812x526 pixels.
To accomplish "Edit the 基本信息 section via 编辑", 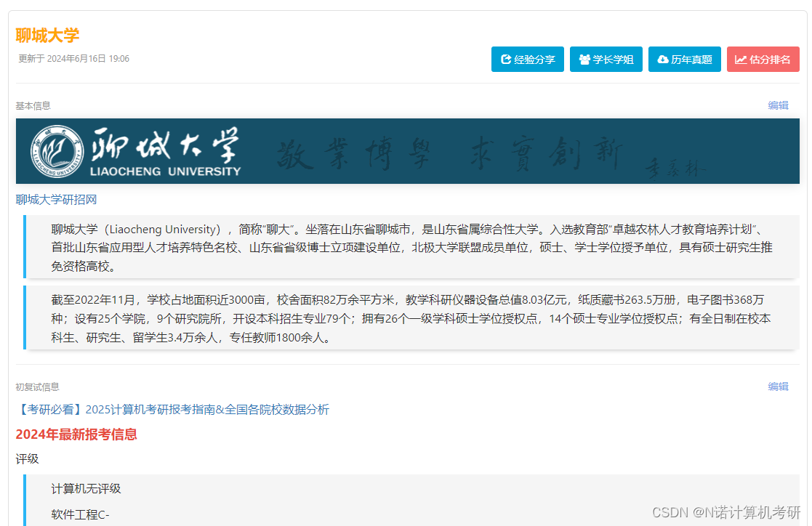I will click(x=778, y=105).
